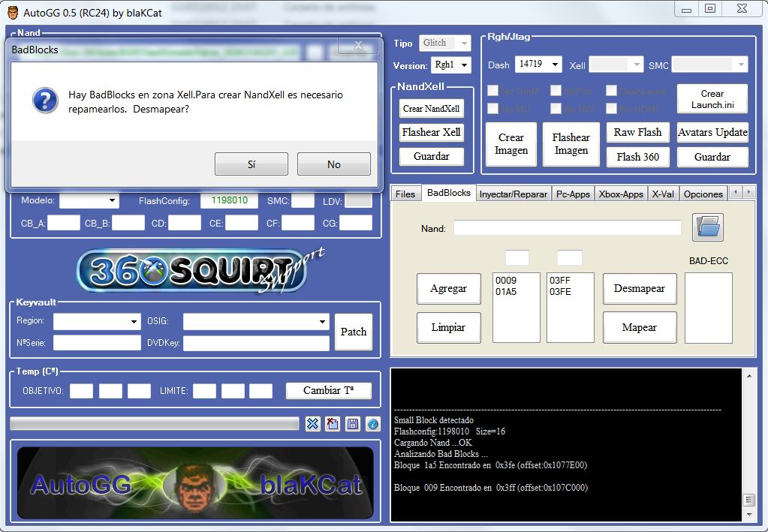
Task: Click the console scrollbar up arrow
Action: tap(749, 376)
